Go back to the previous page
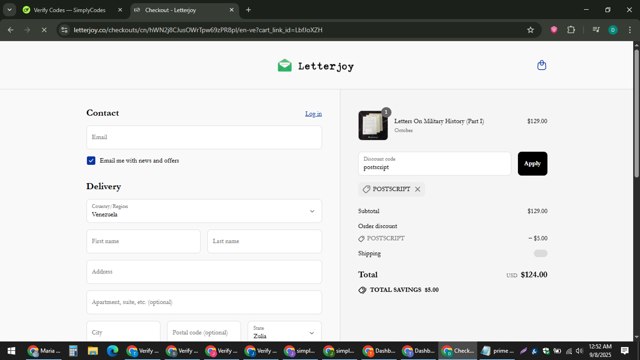Screen dimensions: 640x360 [x=11, y=30]
